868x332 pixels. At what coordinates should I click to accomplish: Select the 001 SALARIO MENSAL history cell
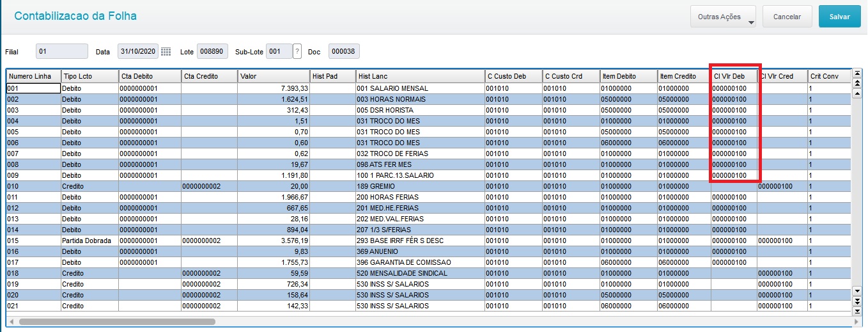[420, 88]
